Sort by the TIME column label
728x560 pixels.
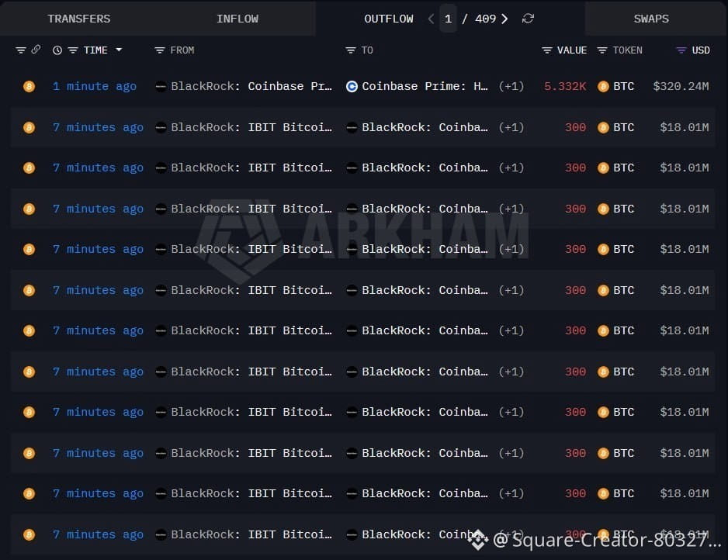tap(95, 50)
